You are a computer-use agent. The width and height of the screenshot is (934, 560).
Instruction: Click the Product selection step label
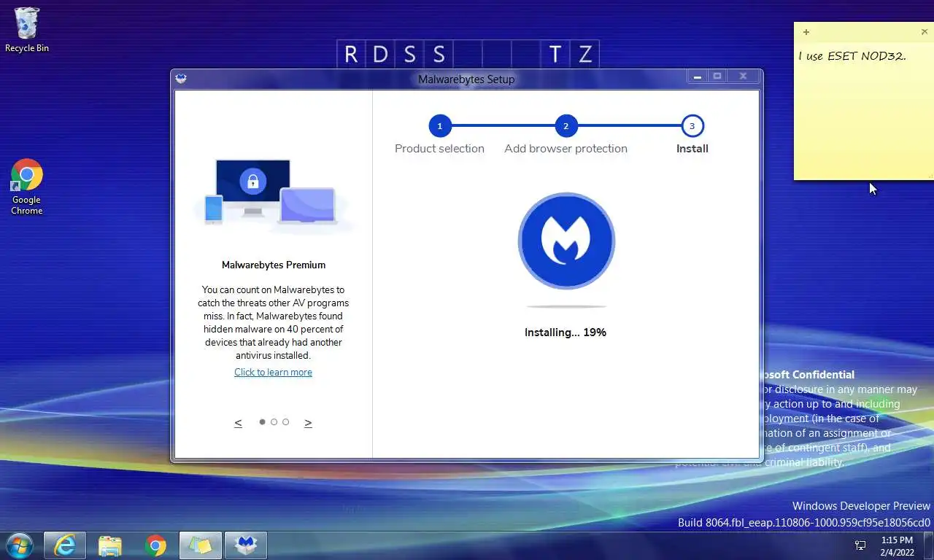[x=439, y=149]
